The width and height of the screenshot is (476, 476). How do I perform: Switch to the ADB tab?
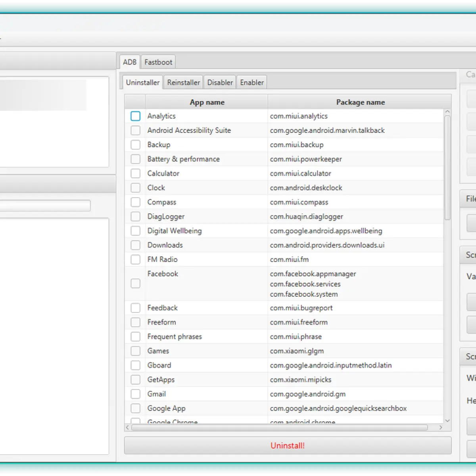(130, 62)
